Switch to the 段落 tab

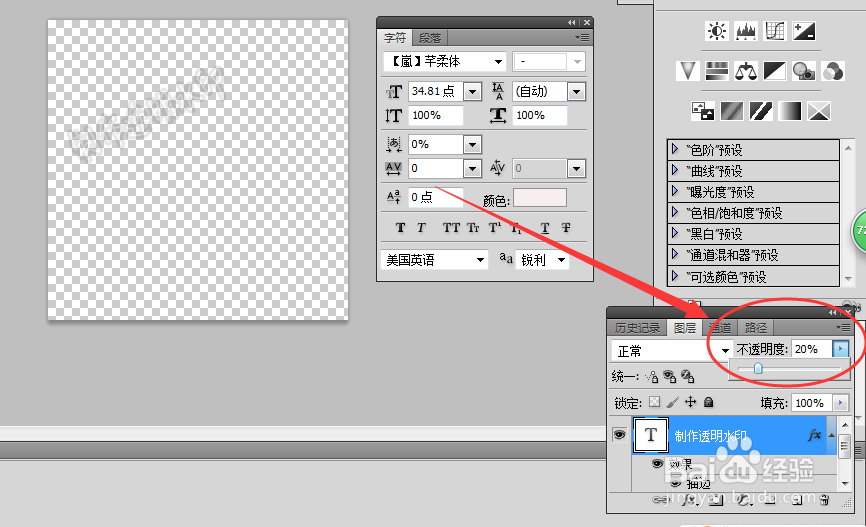(x=430, y=38)
